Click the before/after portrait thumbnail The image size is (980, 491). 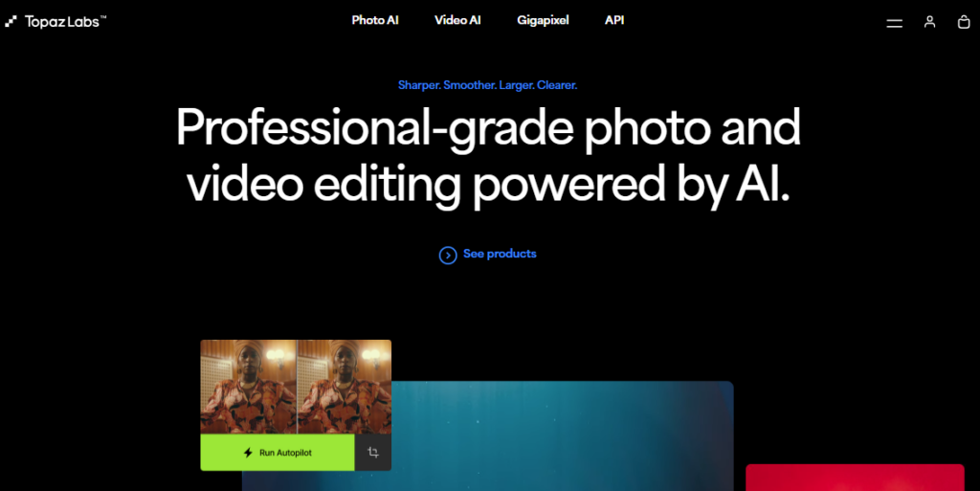click(x=296, y=387)
